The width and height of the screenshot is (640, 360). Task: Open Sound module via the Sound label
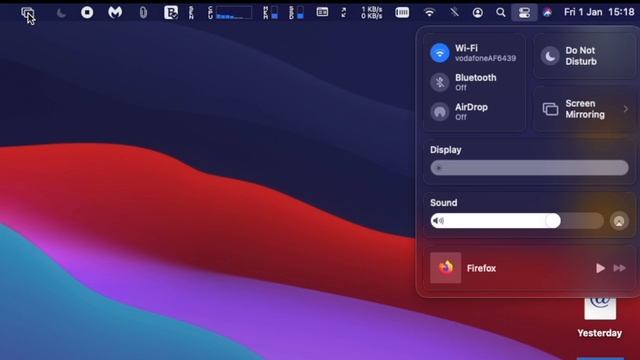coord(443,202)
